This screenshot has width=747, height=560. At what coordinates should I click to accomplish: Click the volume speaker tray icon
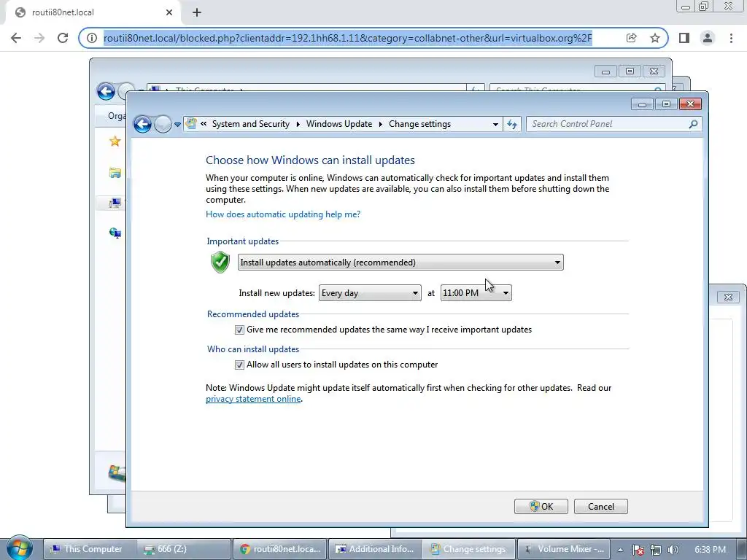coord(673,550)
